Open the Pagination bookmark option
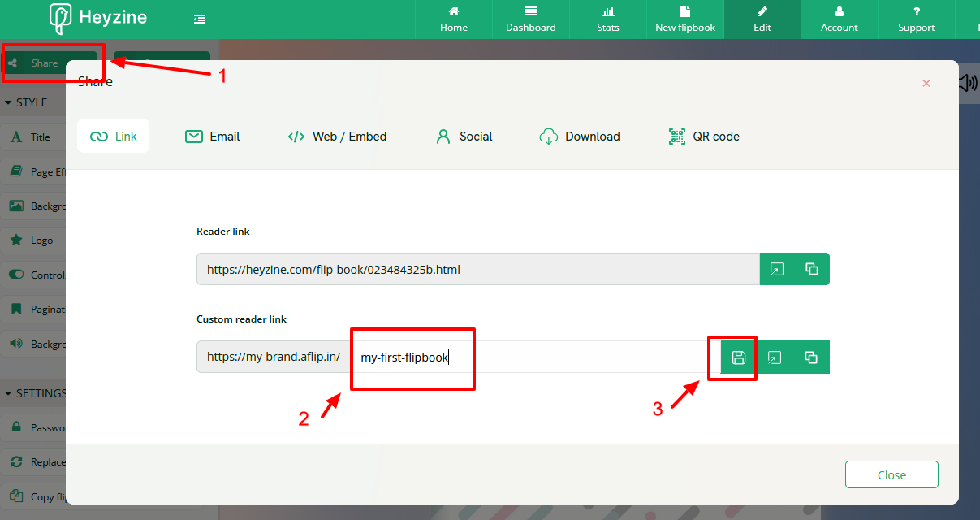 pos(32,310)
